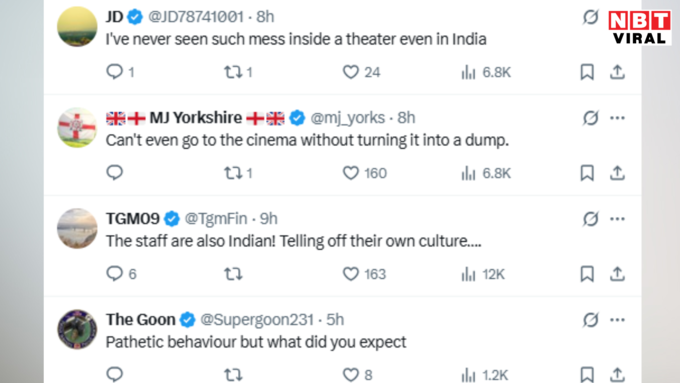
Task: Bookmark TGM09's tweet about staff
Action: 587,274
